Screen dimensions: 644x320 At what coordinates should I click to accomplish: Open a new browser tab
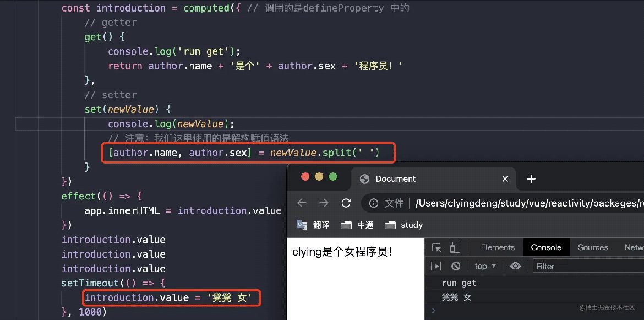[531, 179]
